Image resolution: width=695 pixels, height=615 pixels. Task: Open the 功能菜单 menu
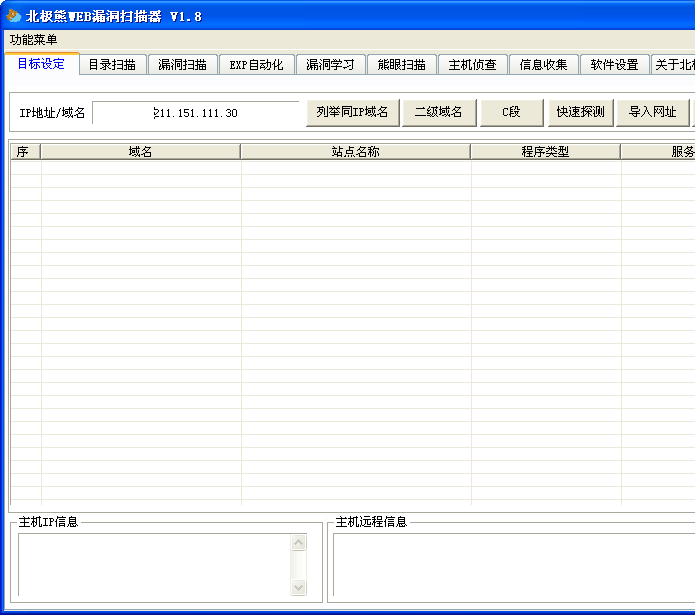click(34, 40)
